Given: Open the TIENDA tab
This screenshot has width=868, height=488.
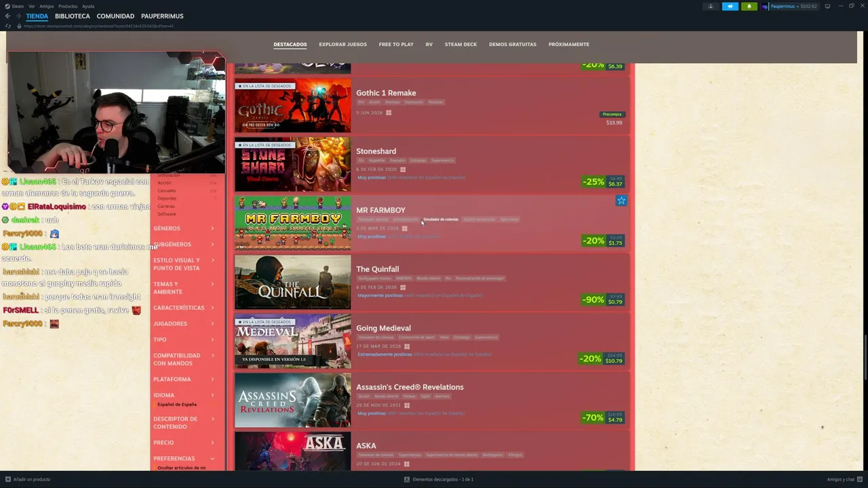Looking at the screenshot, I should pyautogui.click(x=37, y=16).
